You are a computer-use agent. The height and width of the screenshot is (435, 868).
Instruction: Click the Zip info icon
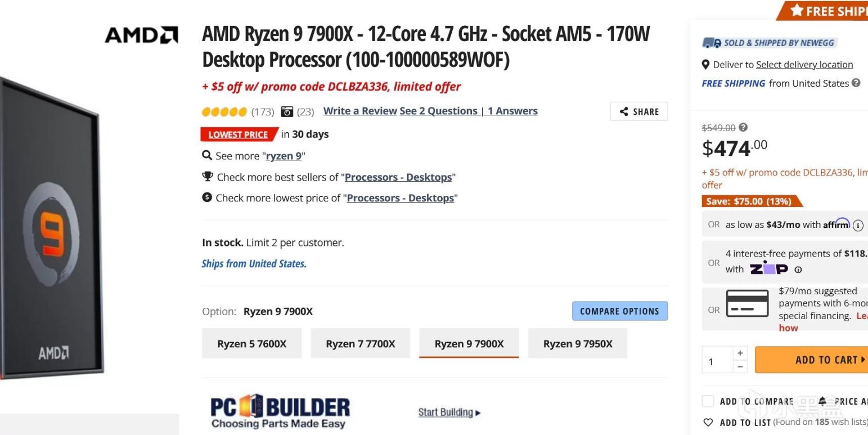pos(798,270)
